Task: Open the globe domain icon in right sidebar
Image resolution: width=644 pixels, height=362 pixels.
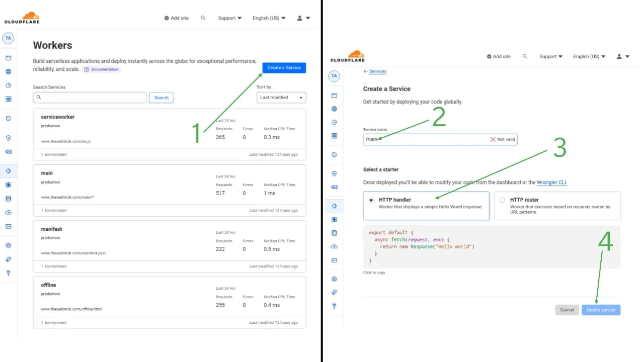Action: click(334, 109)
